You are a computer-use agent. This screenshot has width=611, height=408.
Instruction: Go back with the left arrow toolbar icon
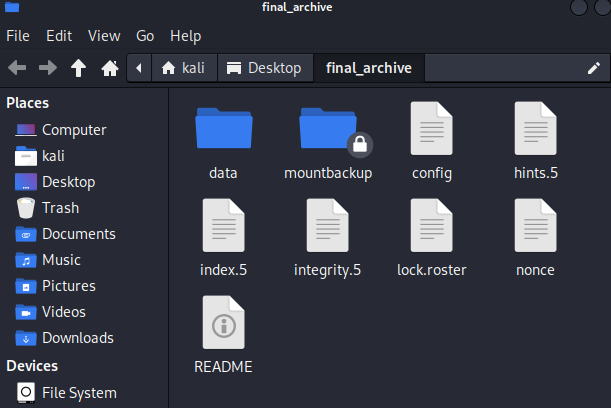click(17, 68)
